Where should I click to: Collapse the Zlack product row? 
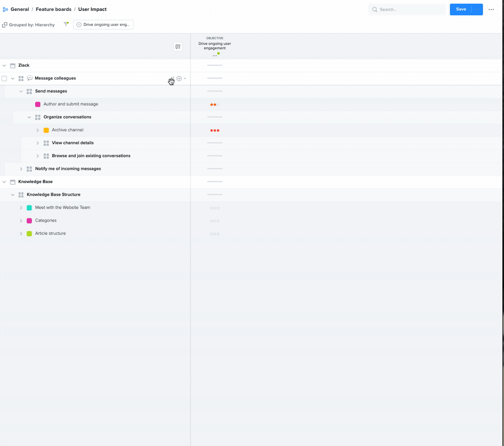click(4, 65)
